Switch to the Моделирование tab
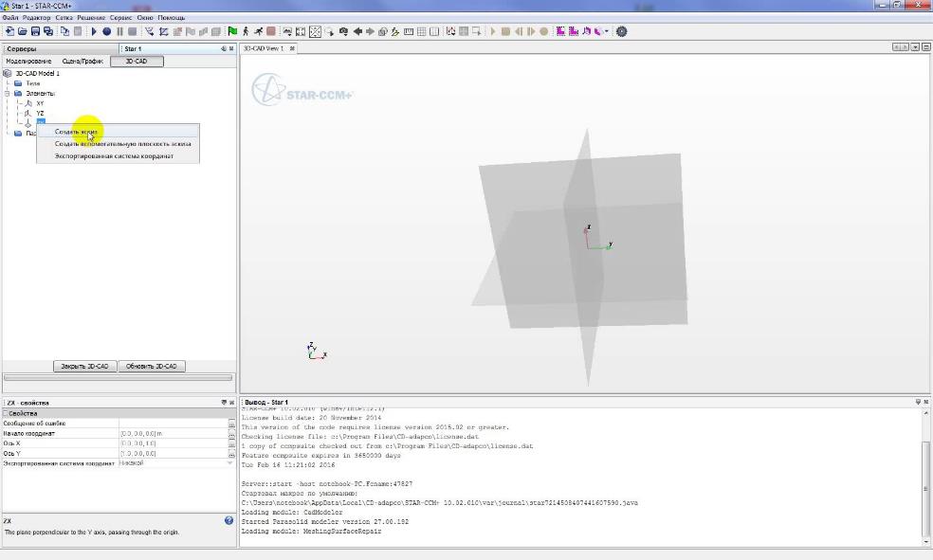933x560 pixels. pyautogui.click(x=28, y=61)
